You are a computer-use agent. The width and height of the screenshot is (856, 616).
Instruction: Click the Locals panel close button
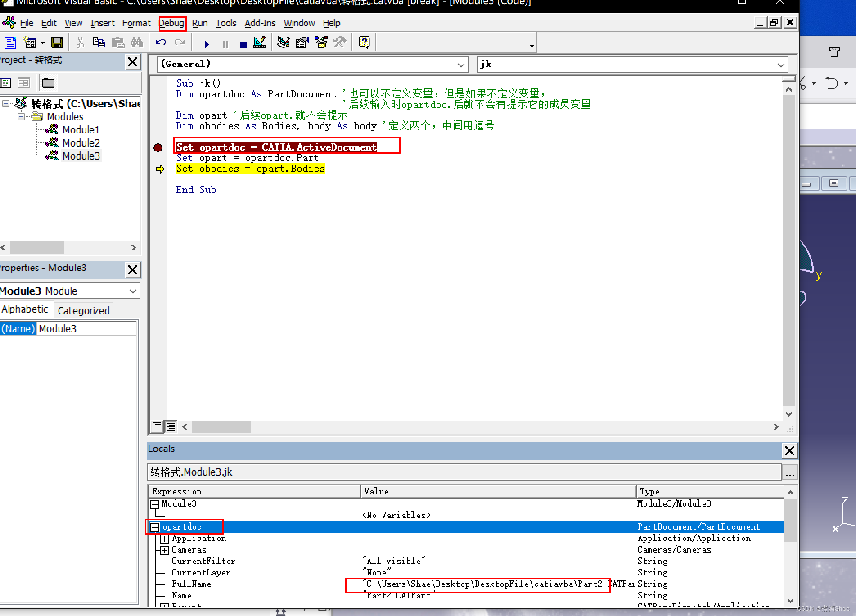[790, 449]
